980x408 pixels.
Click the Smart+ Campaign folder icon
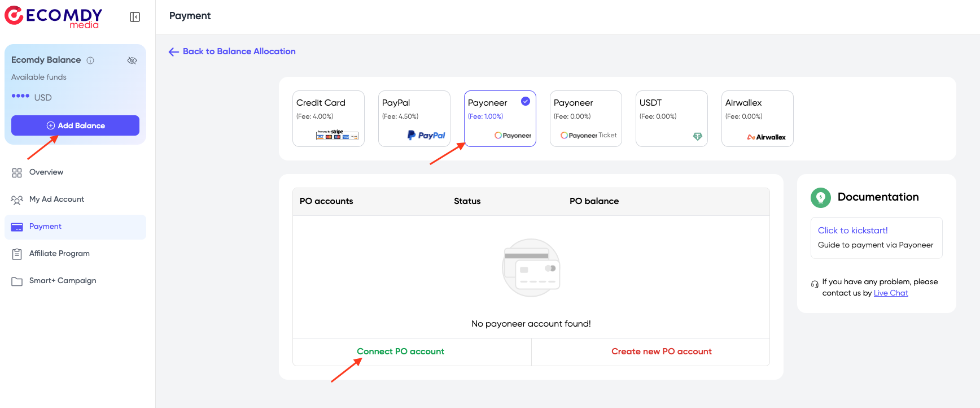[17, 281]
